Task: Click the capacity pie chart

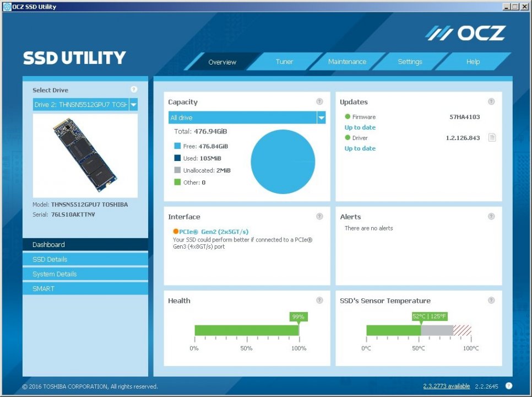Action: click(x=283, y=162)
